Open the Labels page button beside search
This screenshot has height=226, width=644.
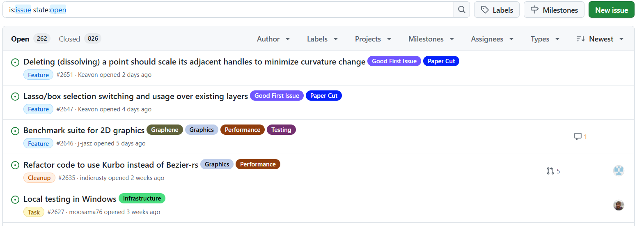497,10
